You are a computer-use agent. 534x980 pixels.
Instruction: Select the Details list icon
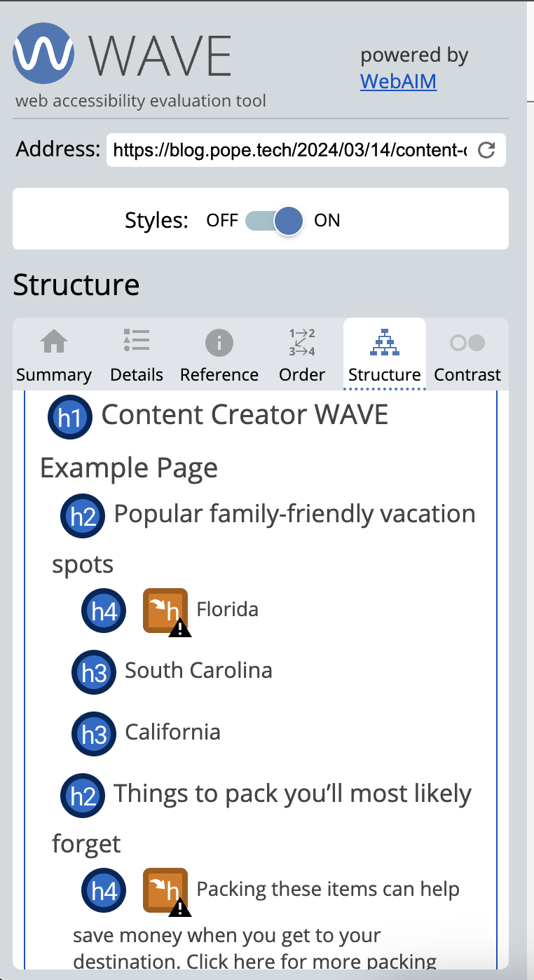[137, 341]
